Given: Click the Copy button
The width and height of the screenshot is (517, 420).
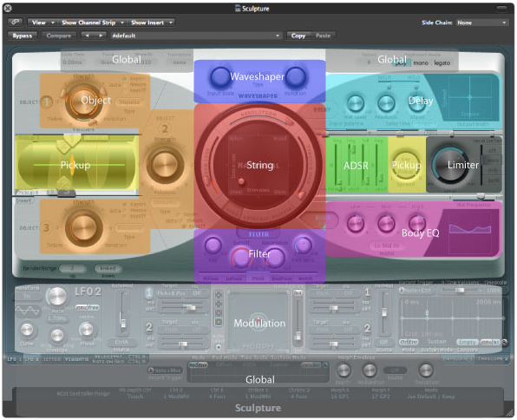Looking at the screenshot, I should click(298, 36).
